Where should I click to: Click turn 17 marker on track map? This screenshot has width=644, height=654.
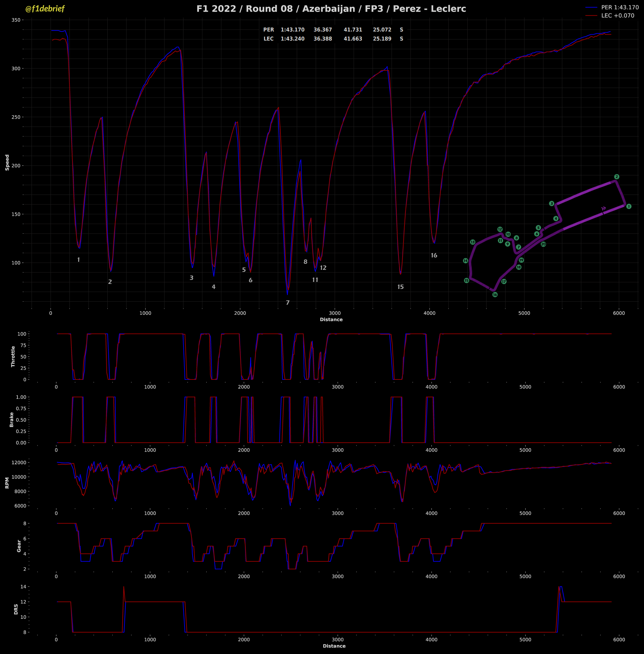(x=504, y=282)
